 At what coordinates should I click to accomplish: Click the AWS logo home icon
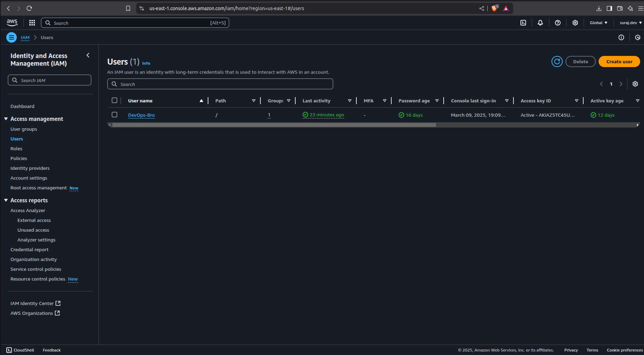(12, 23)
